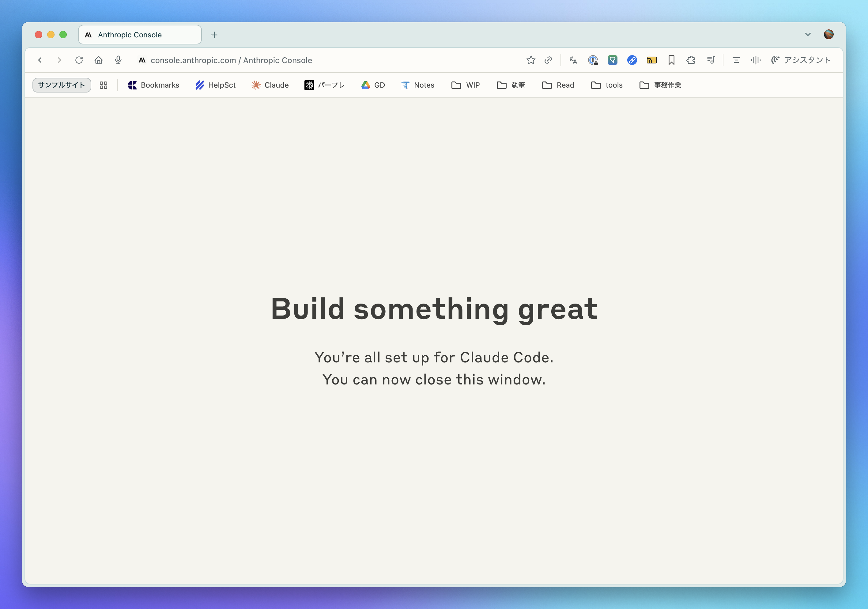Click the console.anthropic.com address field

[231, 60]
